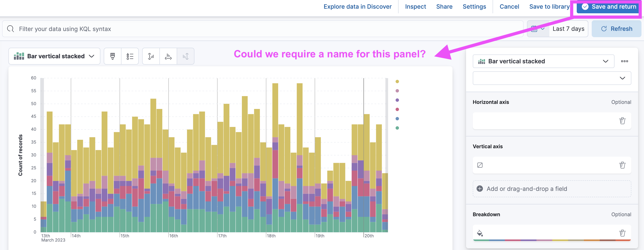Open the left axis settings icon
Image resolution: width=644 pixels, height=250 pixels.
click(x=151, y=56)
